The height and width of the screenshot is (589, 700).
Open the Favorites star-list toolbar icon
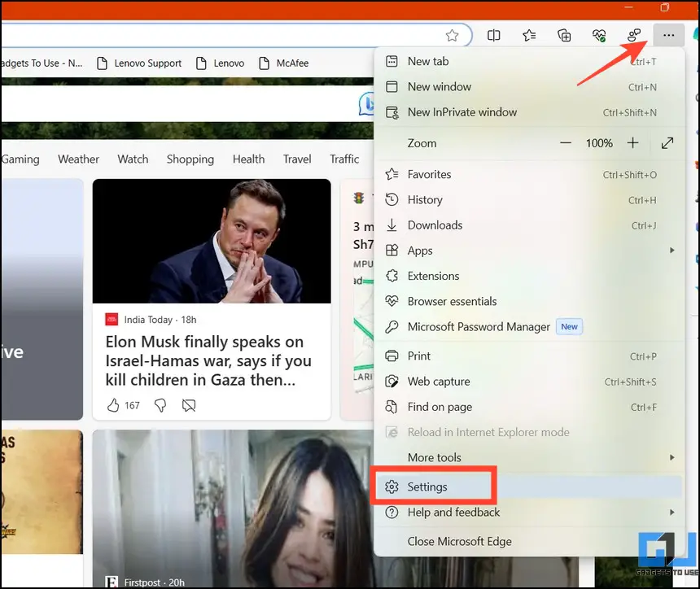(x=529, y=35)
